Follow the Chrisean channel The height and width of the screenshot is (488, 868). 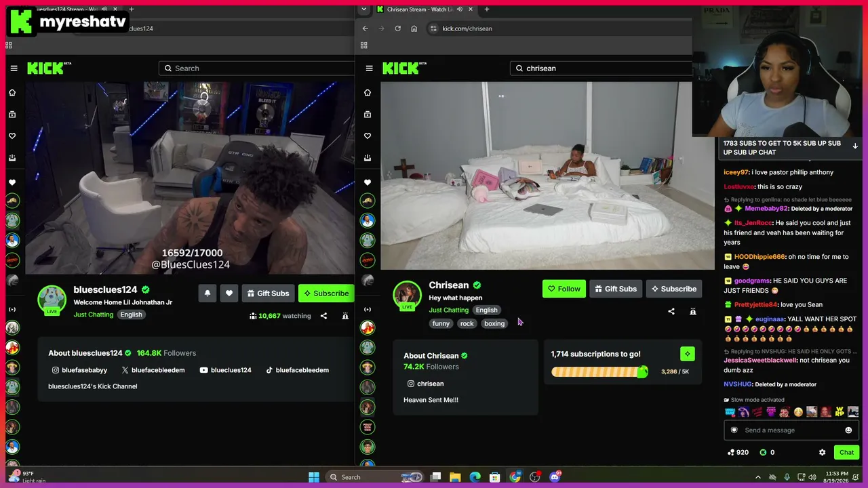564,289
